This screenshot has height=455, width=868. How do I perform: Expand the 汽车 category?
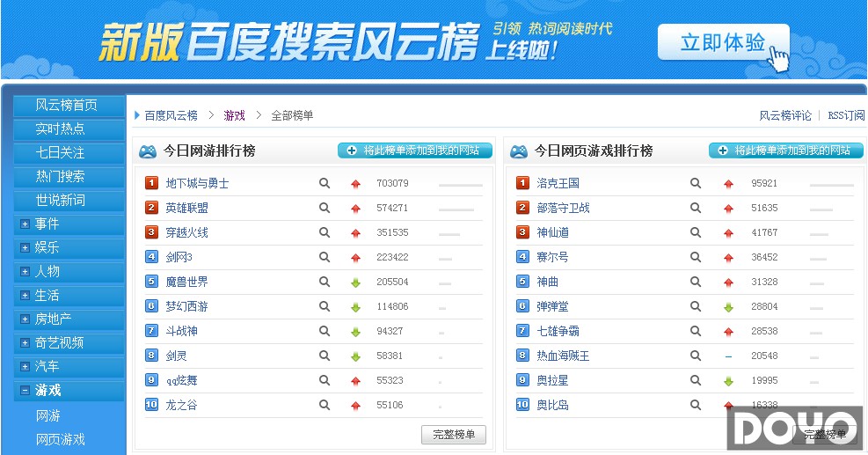tap(25, 366)
